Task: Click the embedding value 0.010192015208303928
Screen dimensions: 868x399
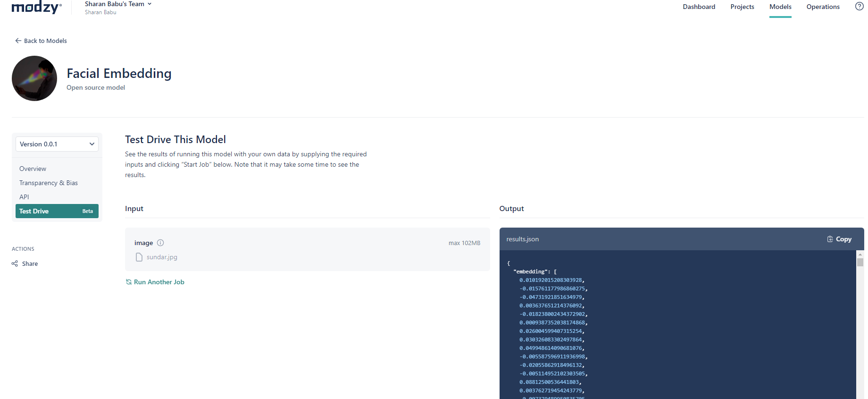Action: [551, 280]
